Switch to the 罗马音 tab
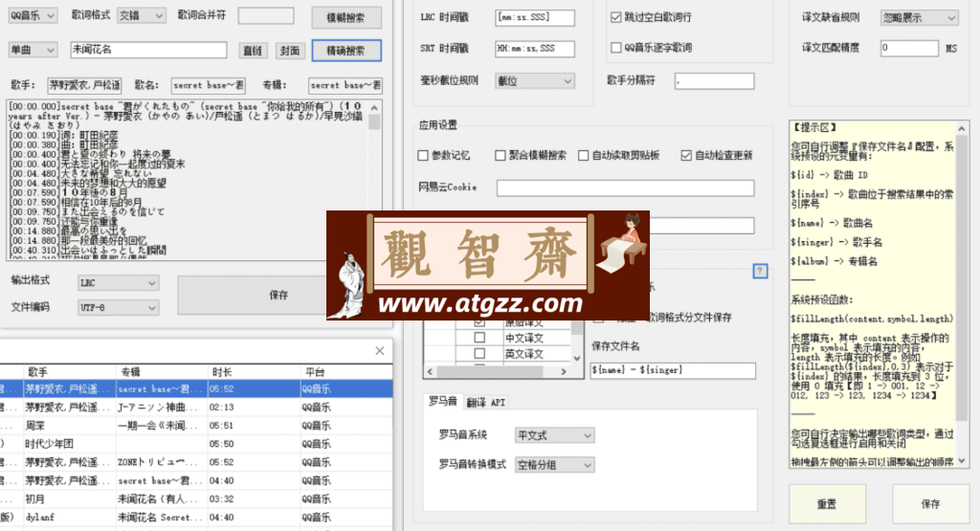The height and width of the screenshot is (531, 980). pos(443,402)
